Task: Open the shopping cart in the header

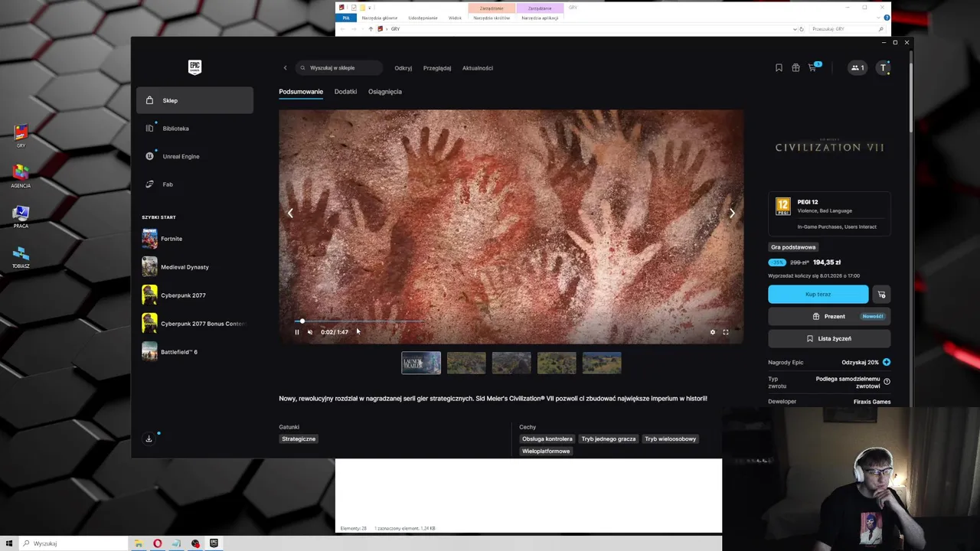Action: coord(813,67)
